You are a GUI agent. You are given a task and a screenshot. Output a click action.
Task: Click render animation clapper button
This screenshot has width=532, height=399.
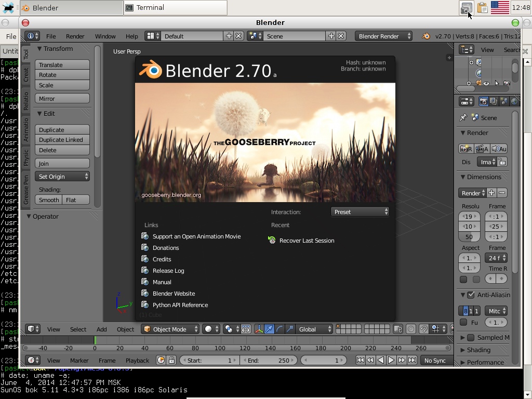tap(482, 149)
